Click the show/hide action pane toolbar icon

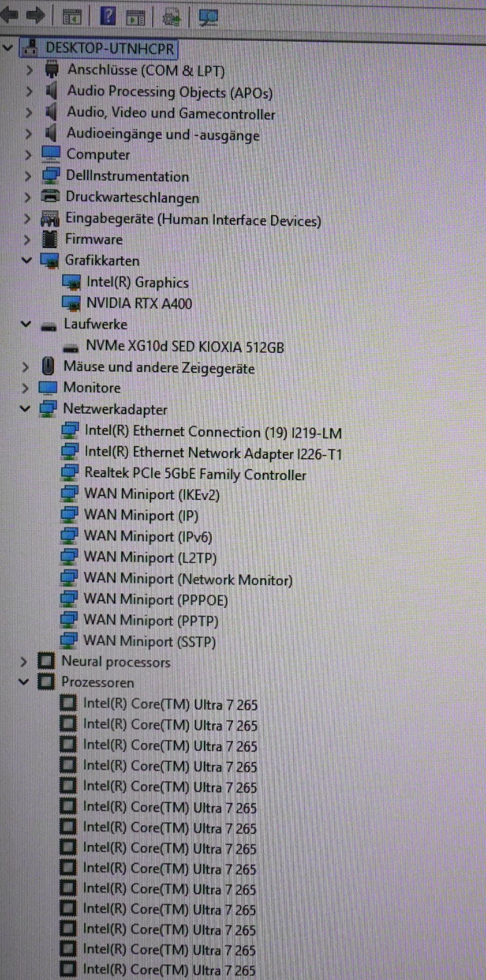coord(136,18)
